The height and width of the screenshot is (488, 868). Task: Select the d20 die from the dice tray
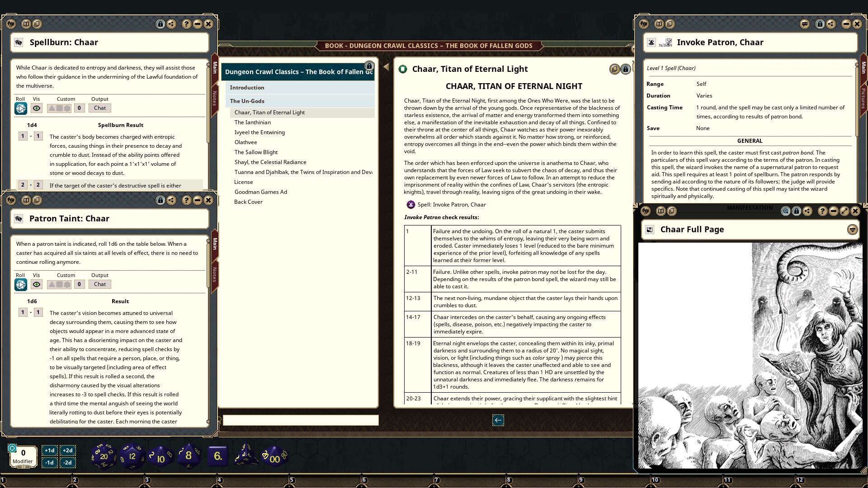point(103,456)
